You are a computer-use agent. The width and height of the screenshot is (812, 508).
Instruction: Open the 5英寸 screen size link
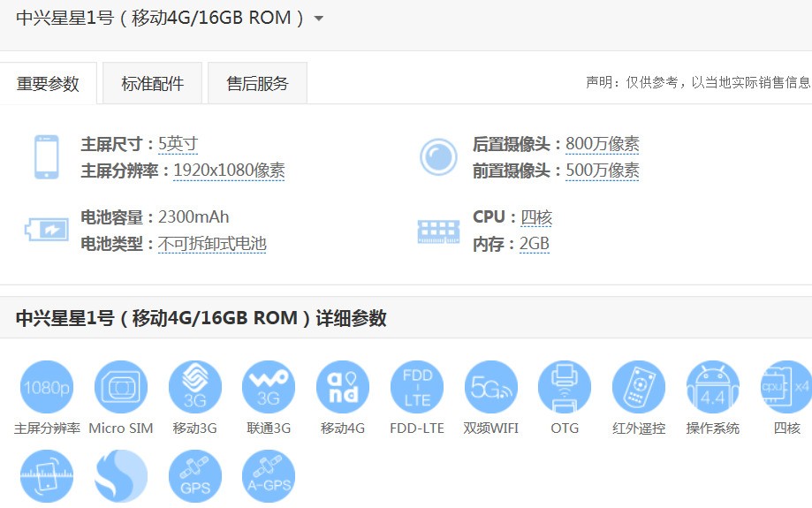178,144
